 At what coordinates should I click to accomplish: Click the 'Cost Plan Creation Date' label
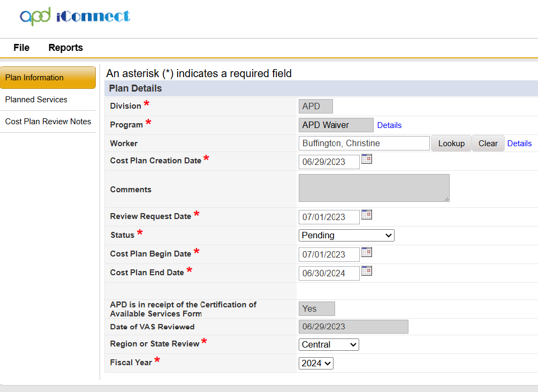[155, 161]
